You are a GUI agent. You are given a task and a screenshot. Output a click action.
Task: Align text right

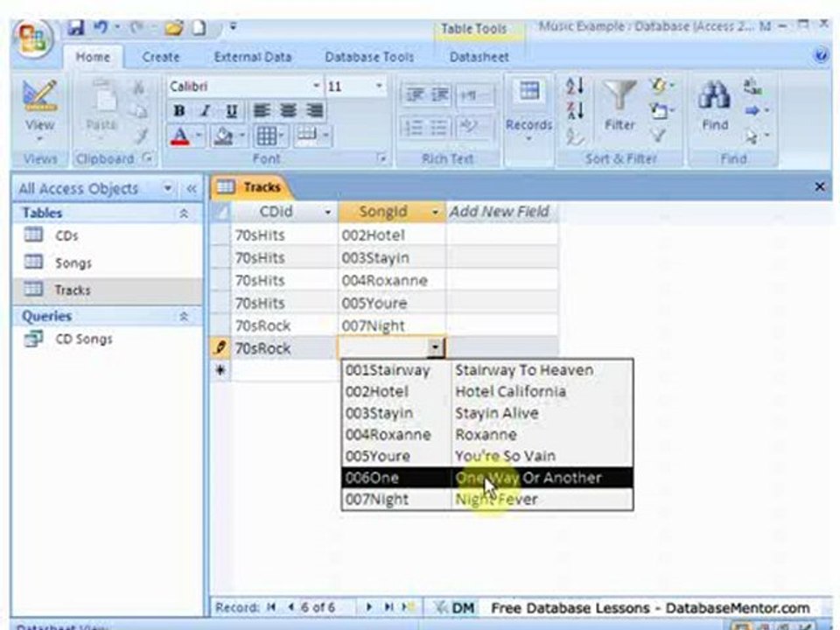[315, 111]
